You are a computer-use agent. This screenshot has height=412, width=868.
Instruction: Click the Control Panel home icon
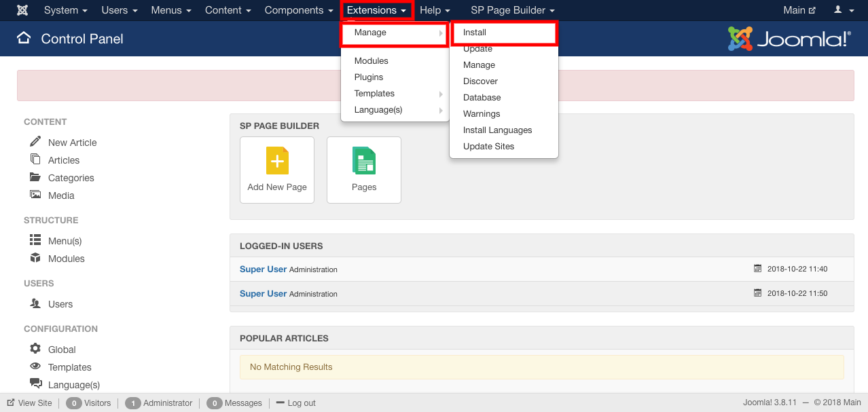click(24, 38)
